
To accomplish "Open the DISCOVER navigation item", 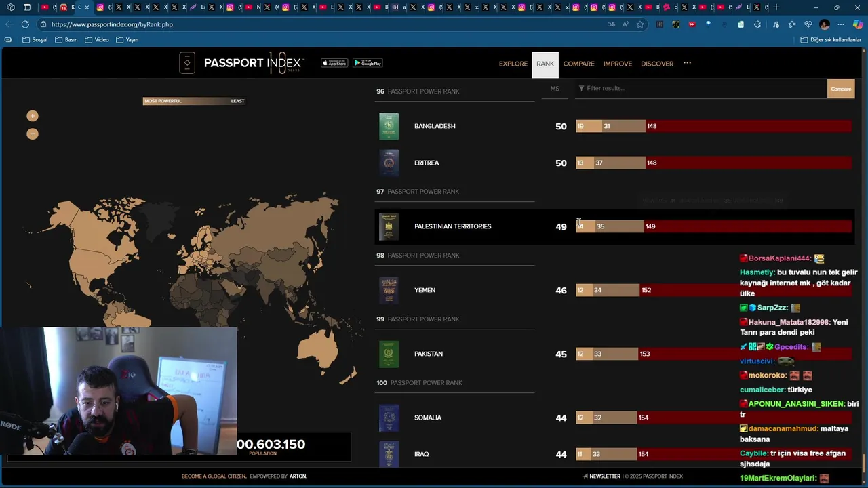I will (657, 64).
